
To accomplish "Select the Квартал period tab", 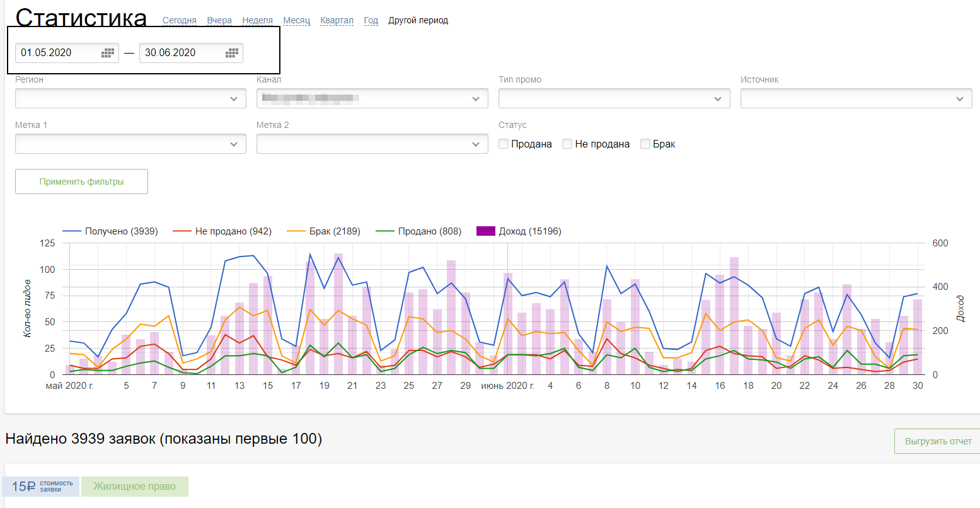I will pos(337,20).
